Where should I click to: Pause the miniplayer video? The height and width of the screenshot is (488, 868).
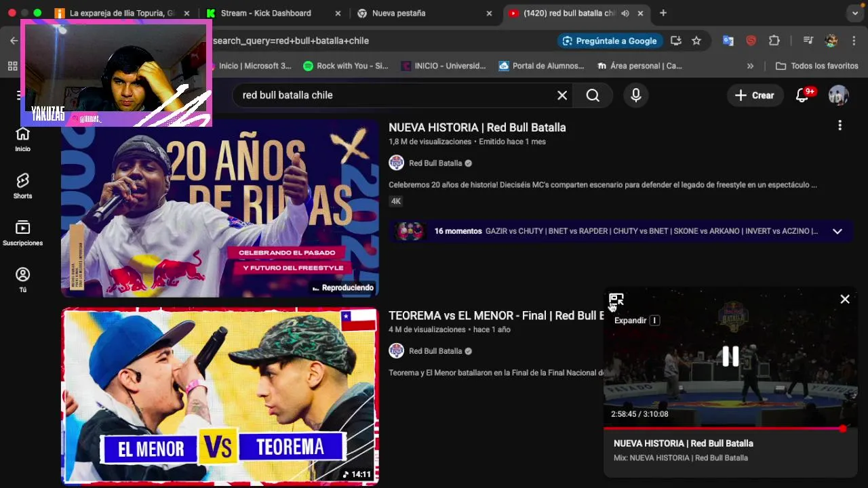click(730, 357)
